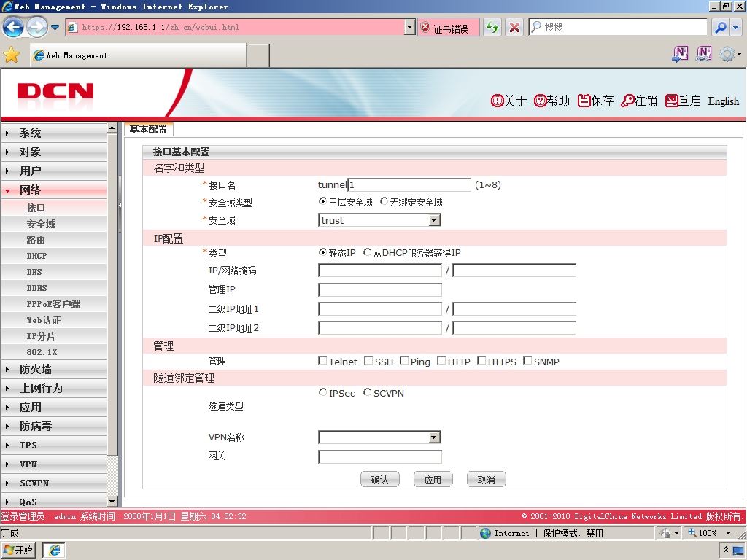The height and width of the screenshot is (560, 747).
Task: Select the IPSec tunnel type radio
Action: 322,392
